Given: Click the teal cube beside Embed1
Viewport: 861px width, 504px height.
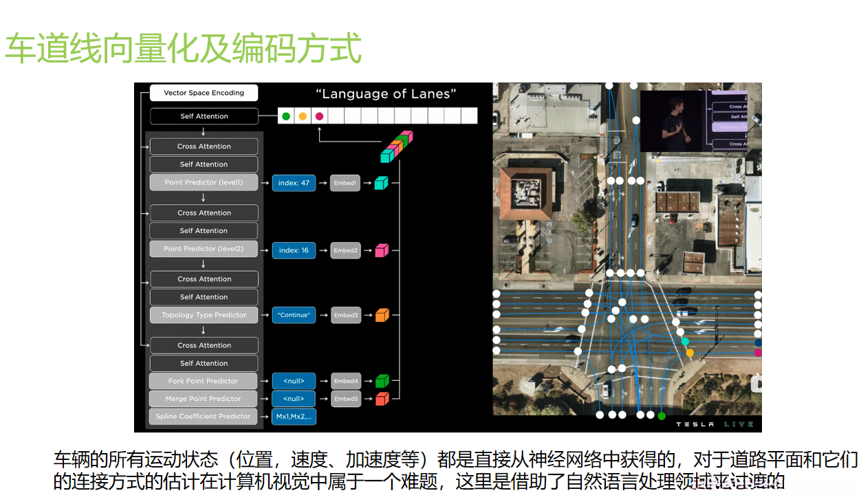Looking at the screenshot, I should pos(382,183).
